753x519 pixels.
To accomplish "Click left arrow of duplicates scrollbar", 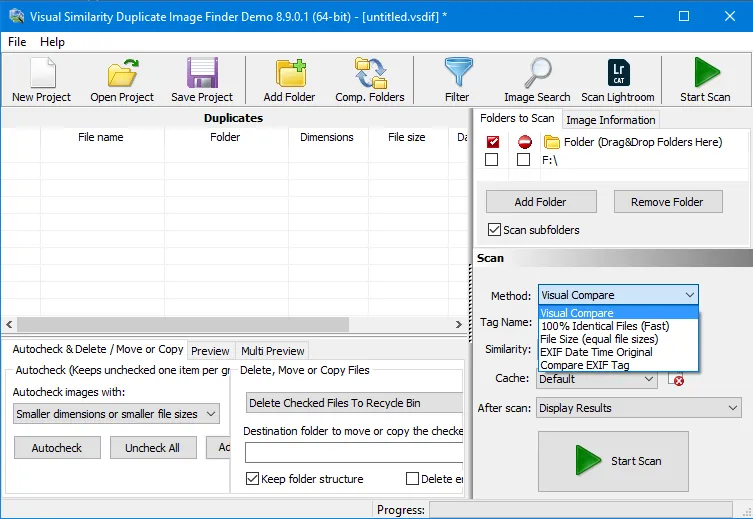I will pyautogui.click(x=9, y=325).
